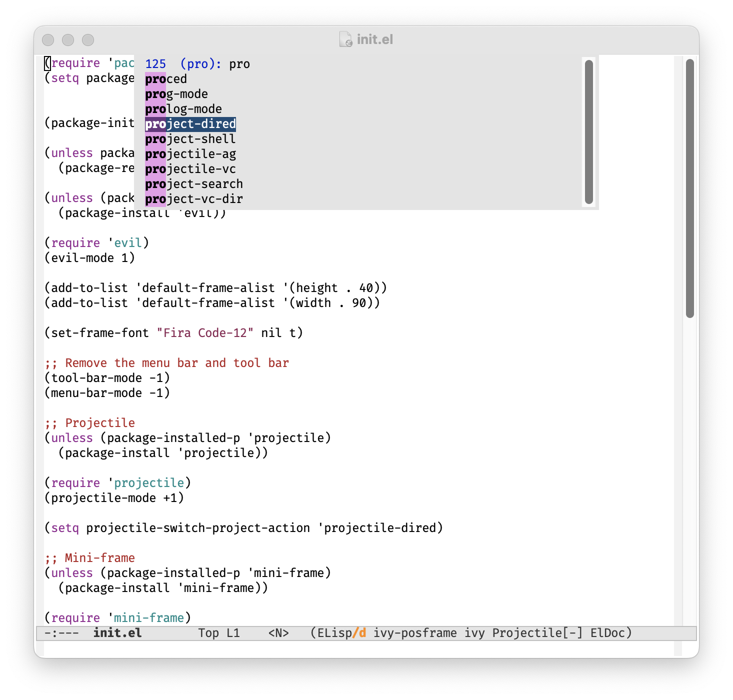Viewport: 733px width, 700px height.
Task: Select projectile-ag in the ivy popup
Action: [190, 154]
